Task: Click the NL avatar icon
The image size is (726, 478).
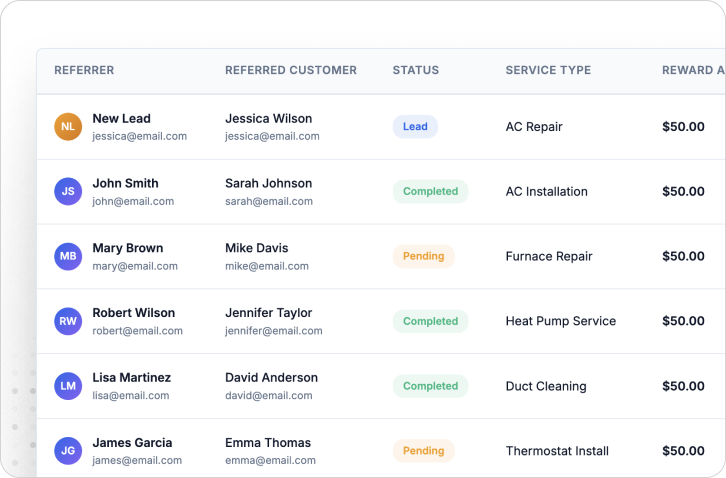Action: click(x=68, y=127)
